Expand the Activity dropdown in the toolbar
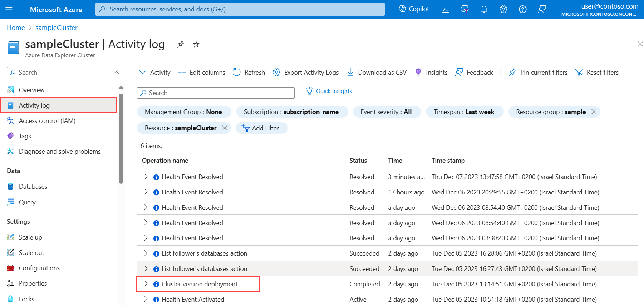This screenshot has height=306, width=644. point(154,73)
